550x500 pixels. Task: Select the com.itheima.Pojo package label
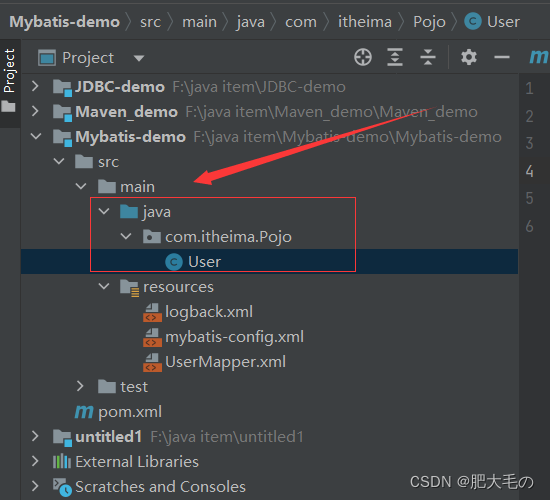[228, 237]
